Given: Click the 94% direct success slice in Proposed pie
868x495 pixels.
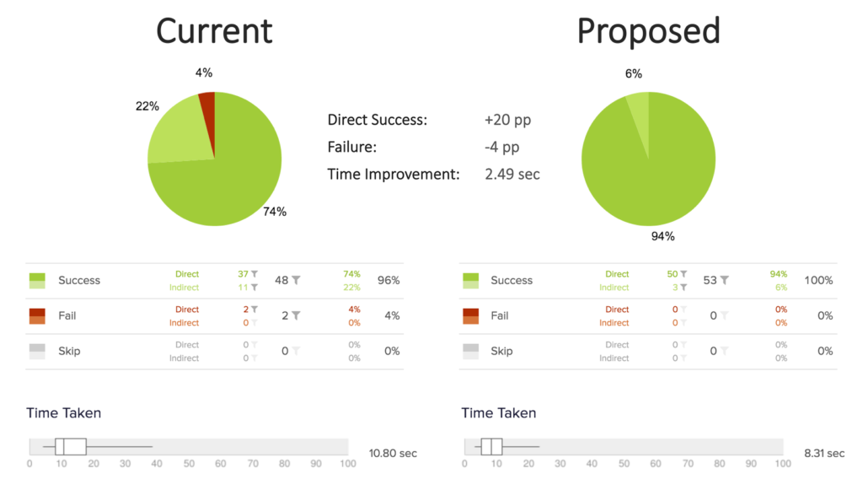Looking at the screenshot, I should (x=659, y=172).
